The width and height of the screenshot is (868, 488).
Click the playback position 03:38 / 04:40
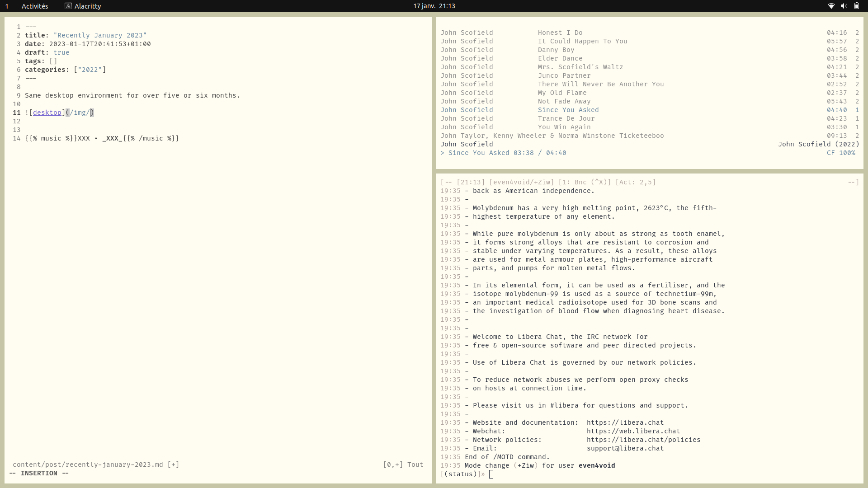(x=539, y=153)
